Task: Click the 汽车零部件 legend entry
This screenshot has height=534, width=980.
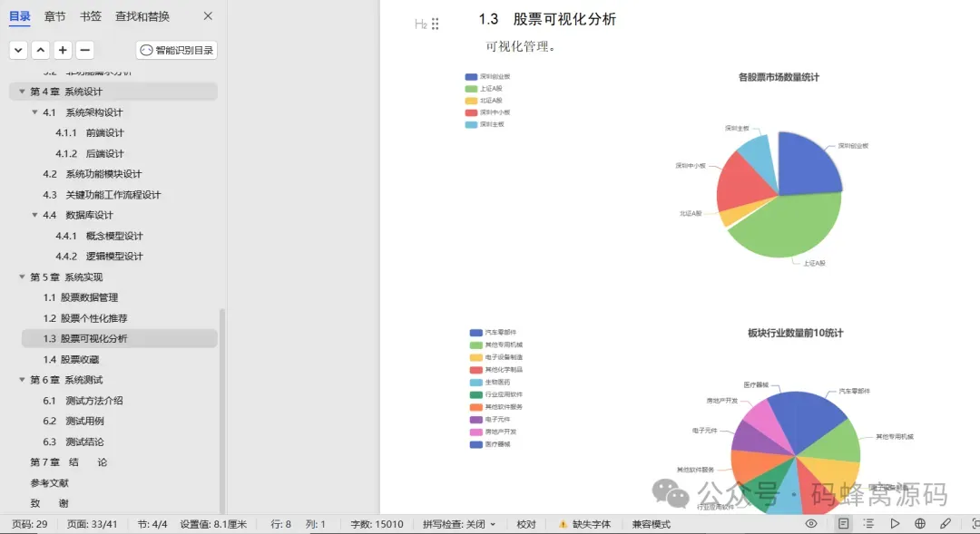Action: [x=493, y=333]
